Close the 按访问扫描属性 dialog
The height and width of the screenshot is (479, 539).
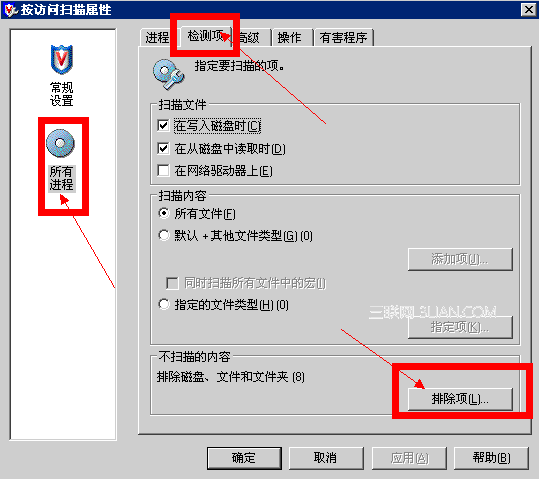[528, 10]
